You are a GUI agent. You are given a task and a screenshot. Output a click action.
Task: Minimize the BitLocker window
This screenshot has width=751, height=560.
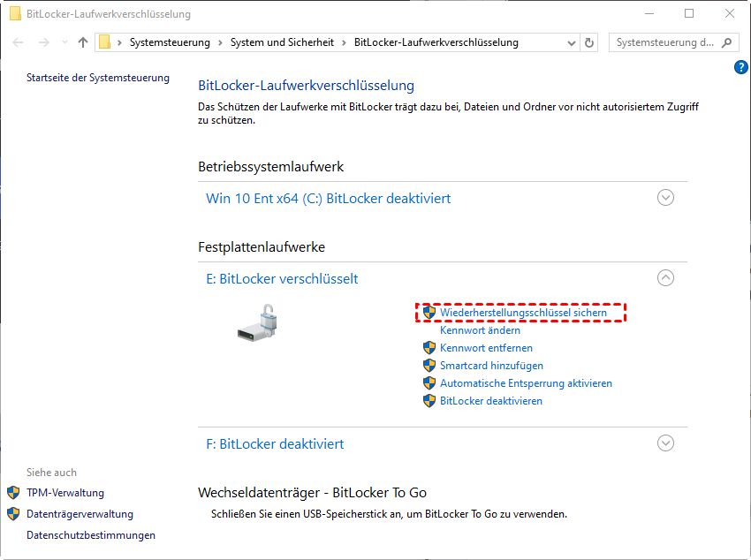point(649,14)
